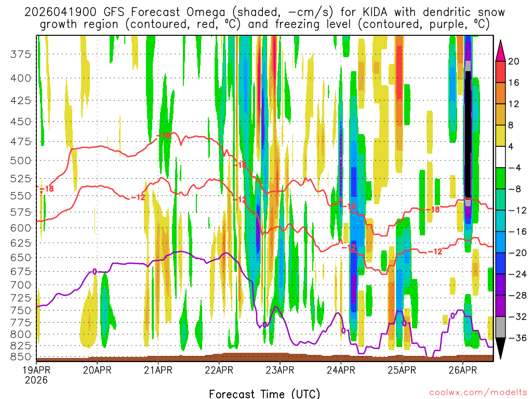
Task: Click the 825 pressure level label
Action: click(x=21, y=345)
